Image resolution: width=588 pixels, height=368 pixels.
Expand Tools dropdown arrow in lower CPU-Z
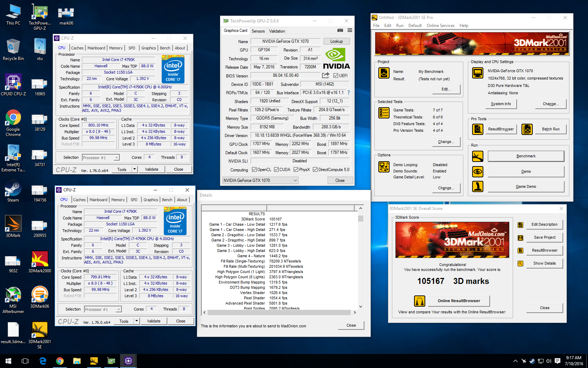(136, 321)
